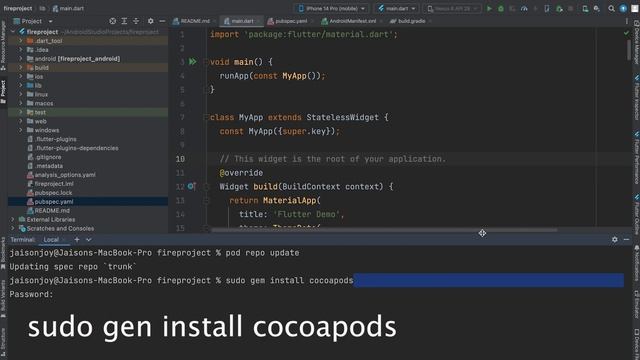
Task: Expand all items in Project panel
Action: tap(124, 21)
